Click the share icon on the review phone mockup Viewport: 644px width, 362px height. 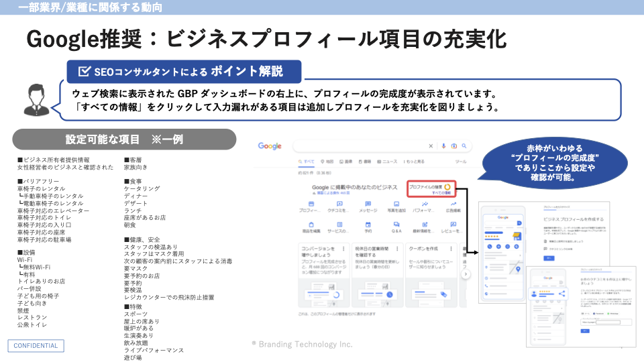(562, 294)
